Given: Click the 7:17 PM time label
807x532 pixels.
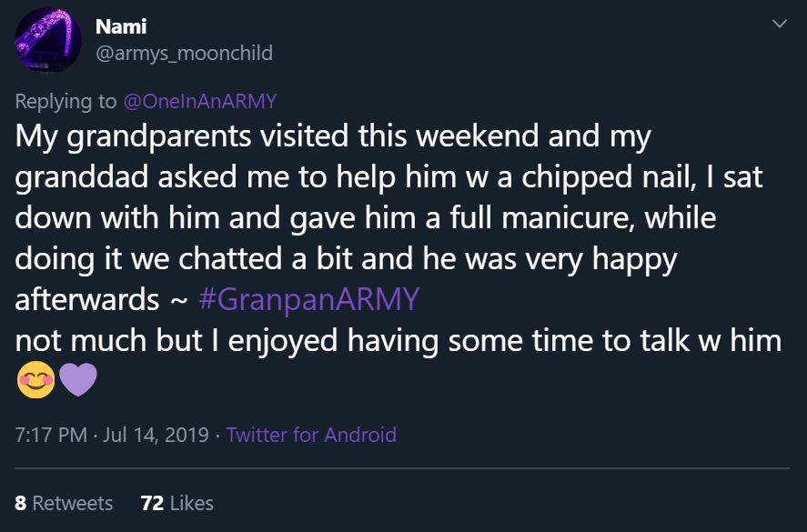Looking at the screenshot, I should [46, 436].
